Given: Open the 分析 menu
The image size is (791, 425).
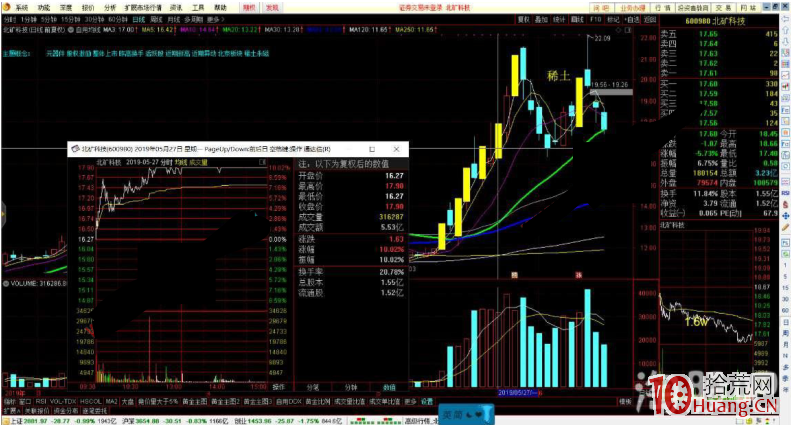Looking at the screenshot, I should (x=109, y=8).
